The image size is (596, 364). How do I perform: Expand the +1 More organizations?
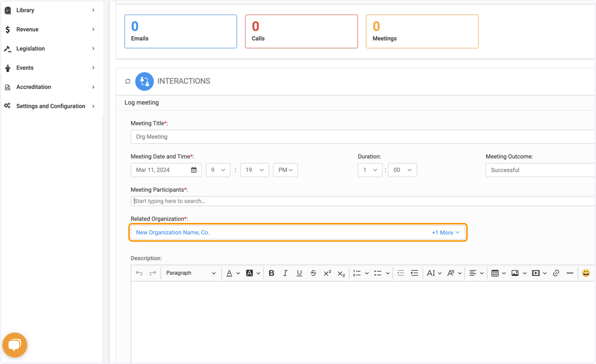pyautogui.click(x=446, y=232)
